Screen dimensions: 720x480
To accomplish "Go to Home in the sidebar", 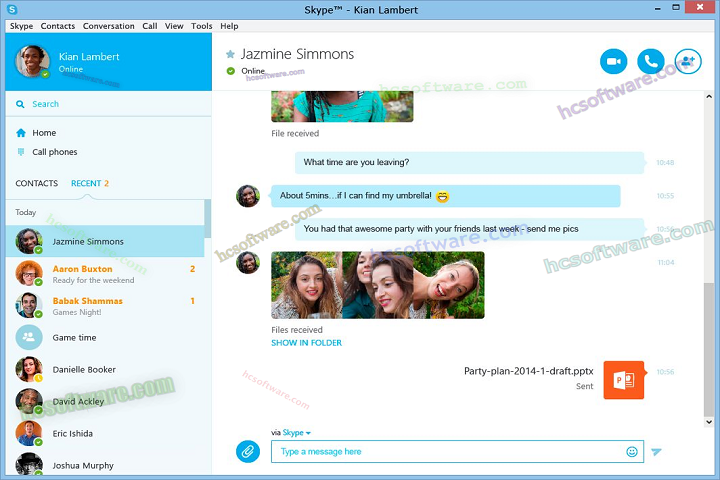I will (x=43, y=133).
